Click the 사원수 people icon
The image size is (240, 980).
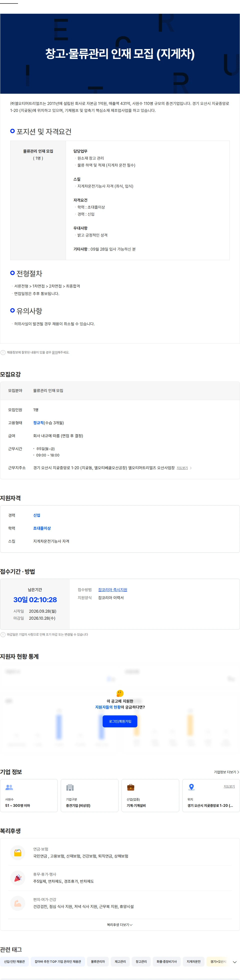9,787
